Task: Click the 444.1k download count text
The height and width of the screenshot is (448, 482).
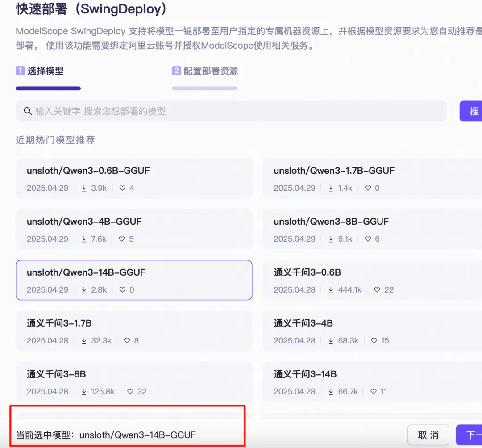Action: click(x=350, y=290)
